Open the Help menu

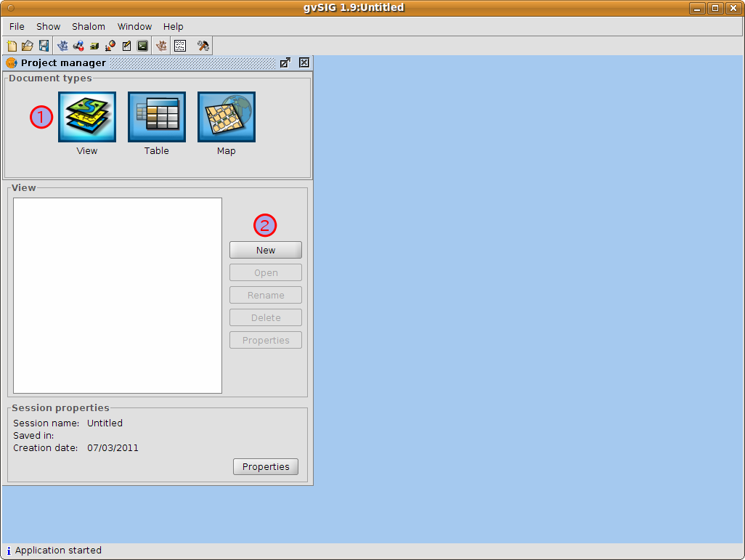(x=174, y=26)
